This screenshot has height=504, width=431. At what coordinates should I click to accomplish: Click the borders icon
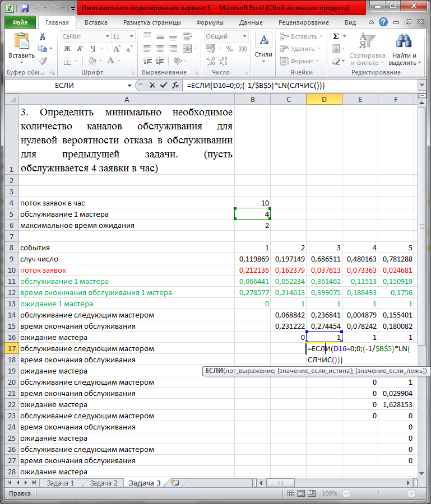(x=67, y=60)
